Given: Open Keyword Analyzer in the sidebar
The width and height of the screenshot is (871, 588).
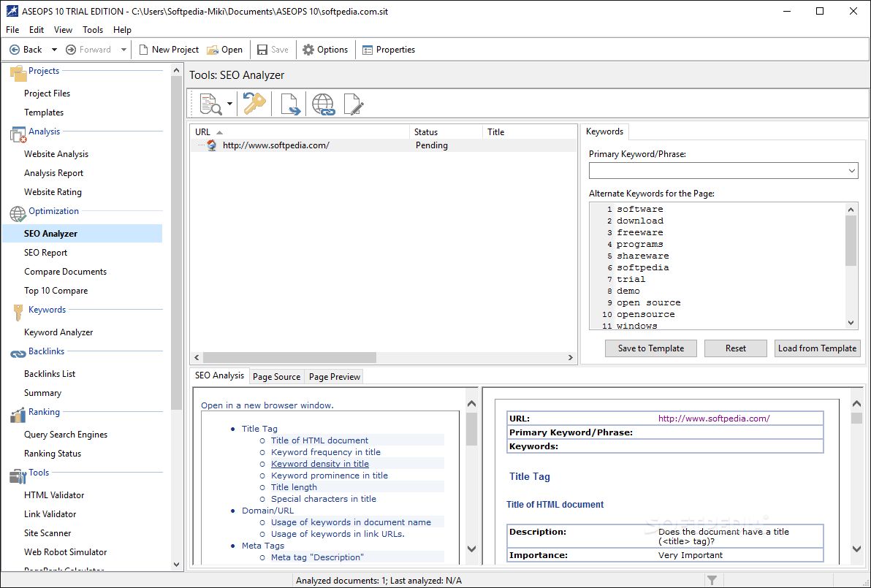Looking at the screenshot, I should 58,332.
